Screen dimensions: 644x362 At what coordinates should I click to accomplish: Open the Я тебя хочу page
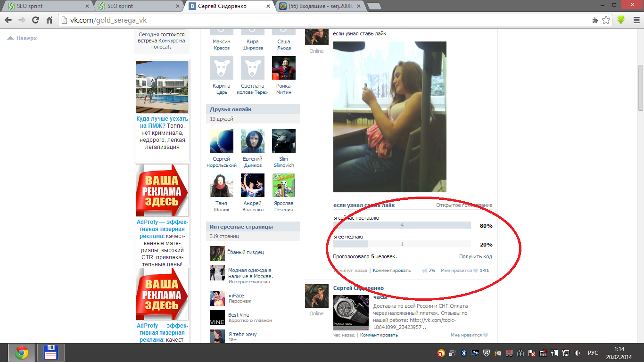click(x=242, y=334)
